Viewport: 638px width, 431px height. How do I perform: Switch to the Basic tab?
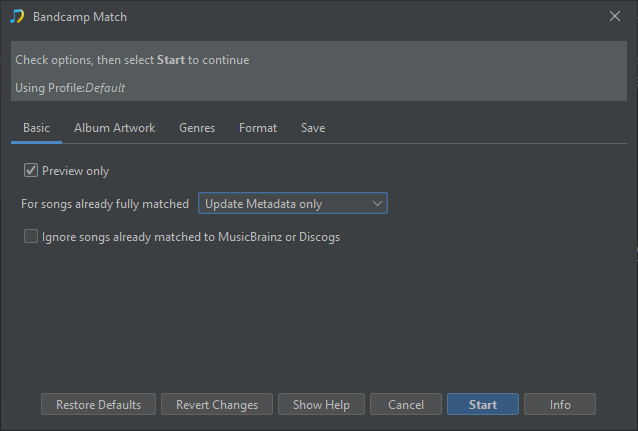click(x=36, y=128)
